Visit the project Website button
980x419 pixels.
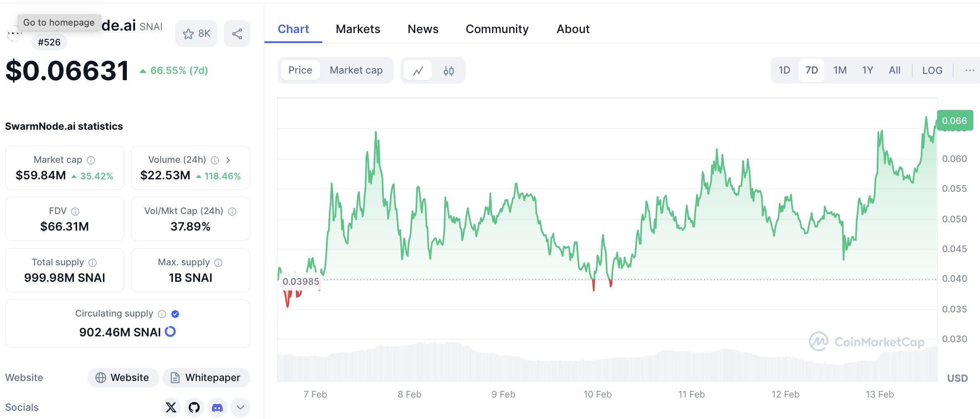[x=123, y=378]
